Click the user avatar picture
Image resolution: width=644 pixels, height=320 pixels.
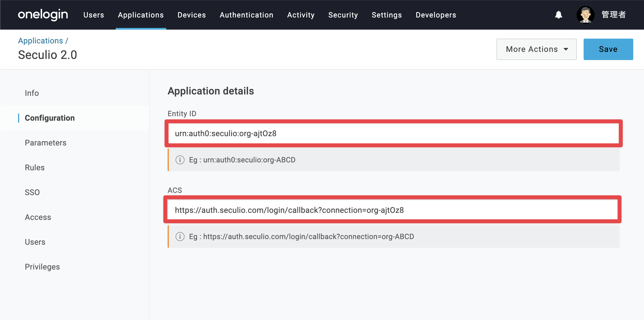point(585,15)
